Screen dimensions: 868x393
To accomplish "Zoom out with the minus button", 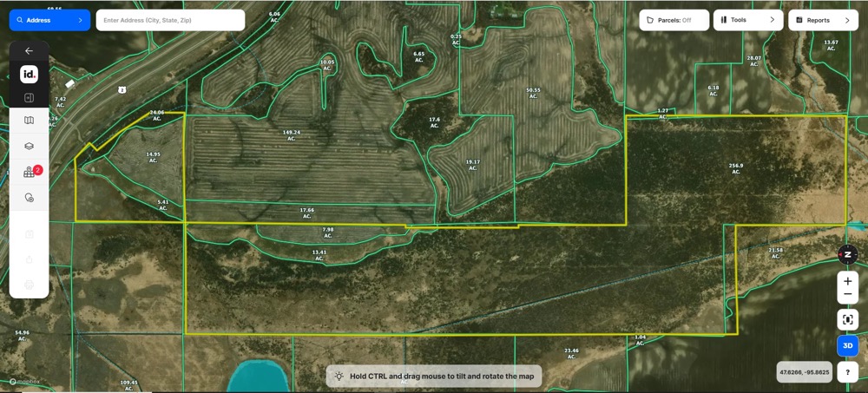I will [x=848, y=296].
